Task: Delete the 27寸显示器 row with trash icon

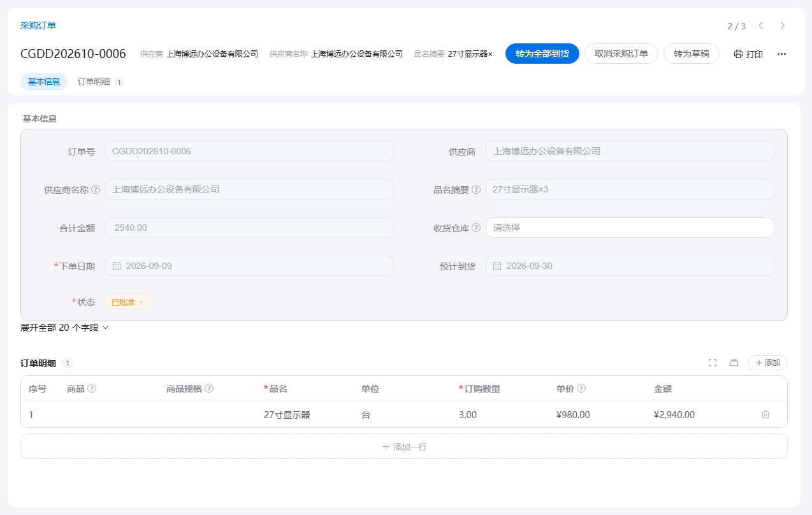Action: [x=765, y=414]
